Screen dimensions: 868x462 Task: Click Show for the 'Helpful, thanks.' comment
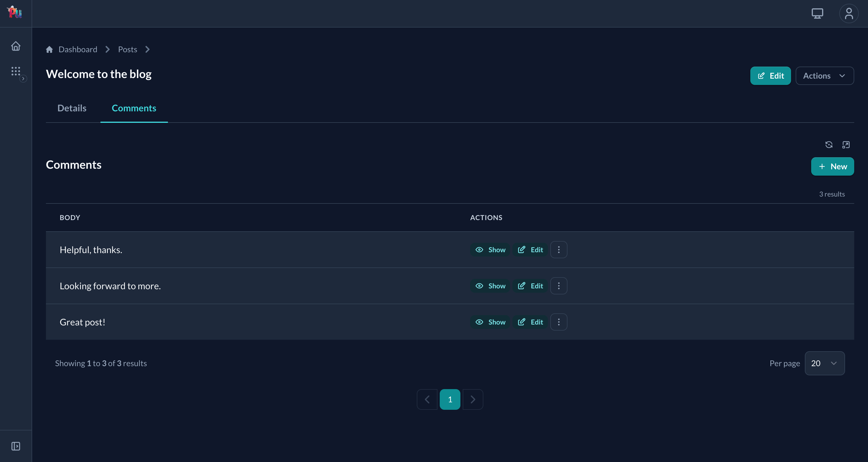pos(490,250)
